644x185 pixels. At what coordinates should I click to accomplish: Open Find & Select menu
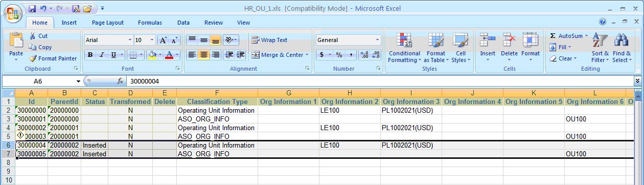(x=622, y=48)
